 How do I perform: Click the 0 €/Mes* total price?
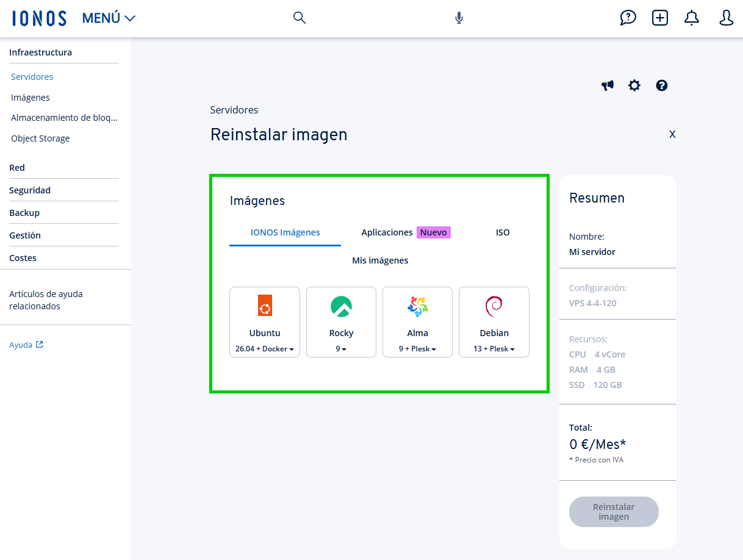pos(598,444)
